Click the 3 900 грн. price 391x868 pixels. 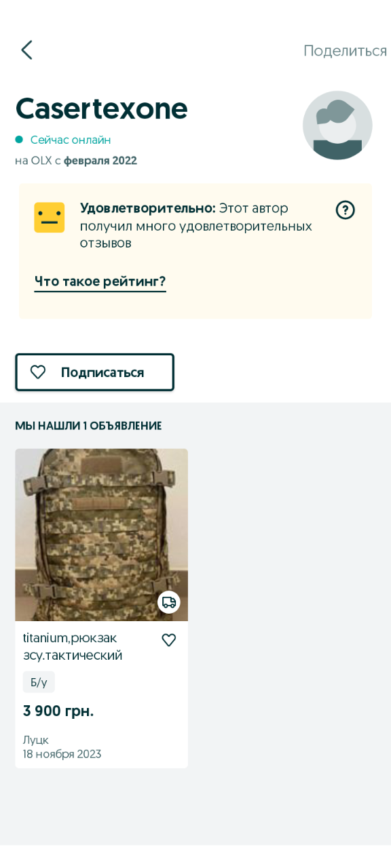pyautogui.click(x=58, y=711)
